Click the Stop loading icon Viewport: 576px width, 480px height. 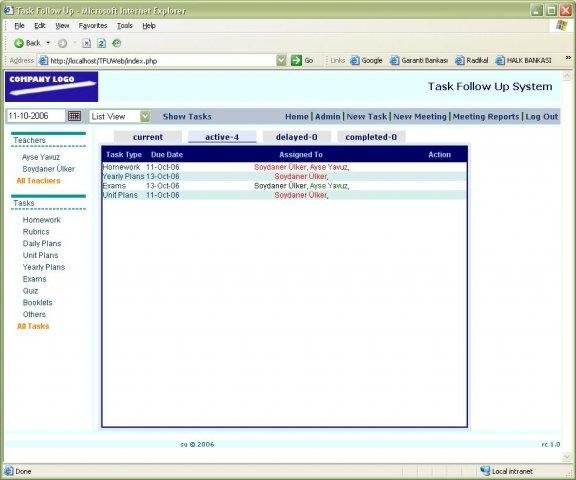86,43
